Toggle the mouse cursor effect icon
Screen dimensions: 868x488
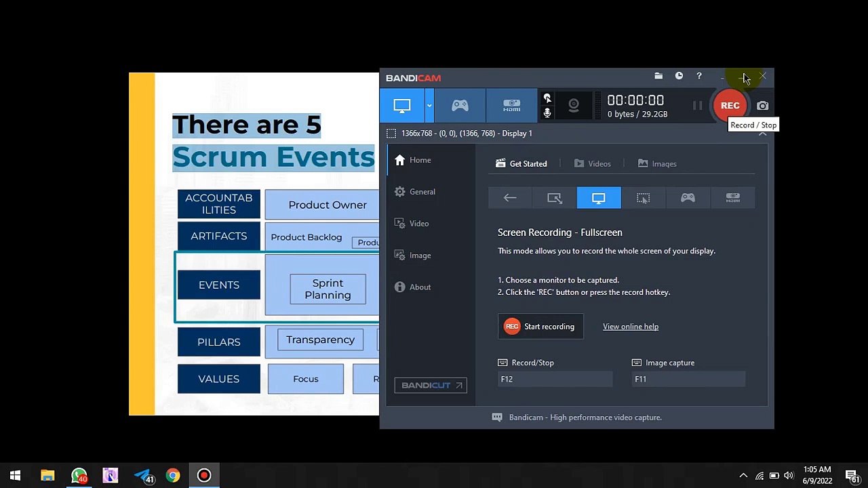tap(547, 99)
